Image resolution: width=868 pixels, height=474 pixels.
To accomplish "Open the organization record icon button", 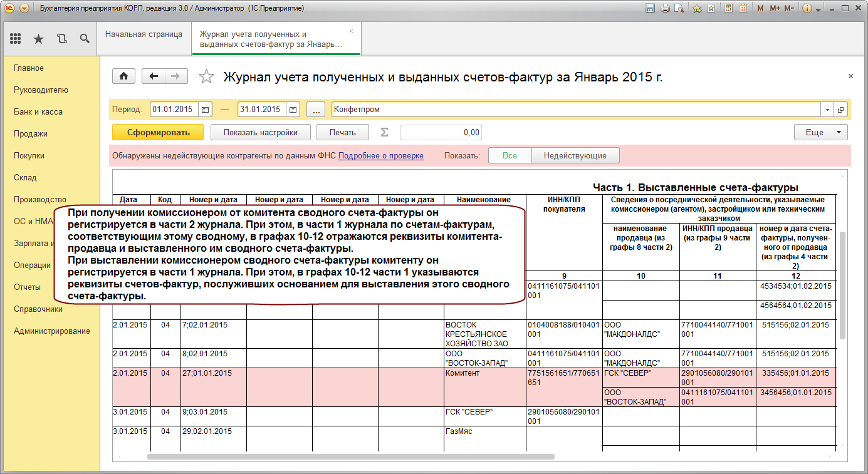I will pyautogui.click(x=841, y=109).
